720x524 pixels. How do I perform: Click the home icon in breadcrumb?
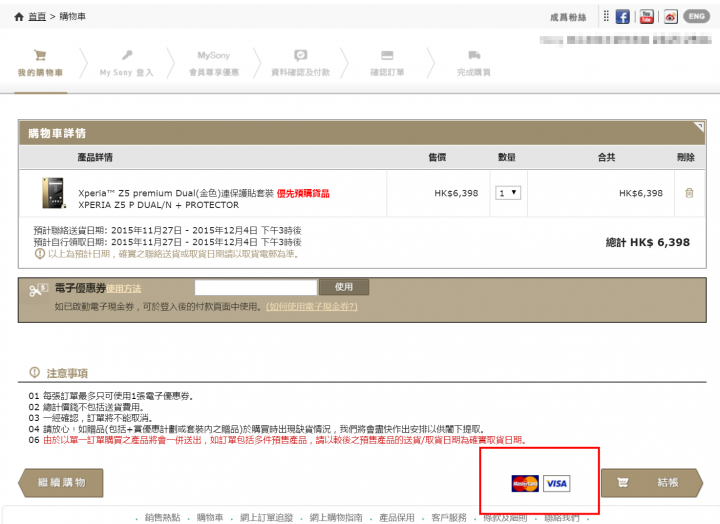coord(19,17)
